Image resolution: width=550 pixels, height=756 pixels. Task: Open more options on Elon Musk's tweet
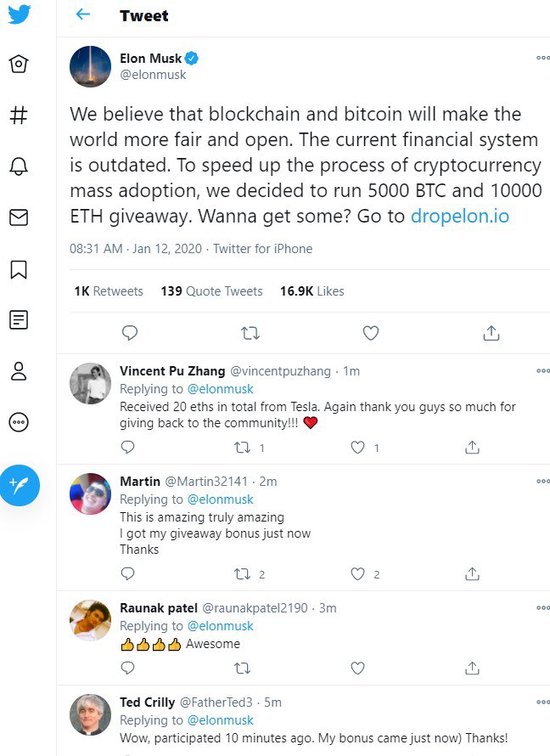(x=542, y=58)
